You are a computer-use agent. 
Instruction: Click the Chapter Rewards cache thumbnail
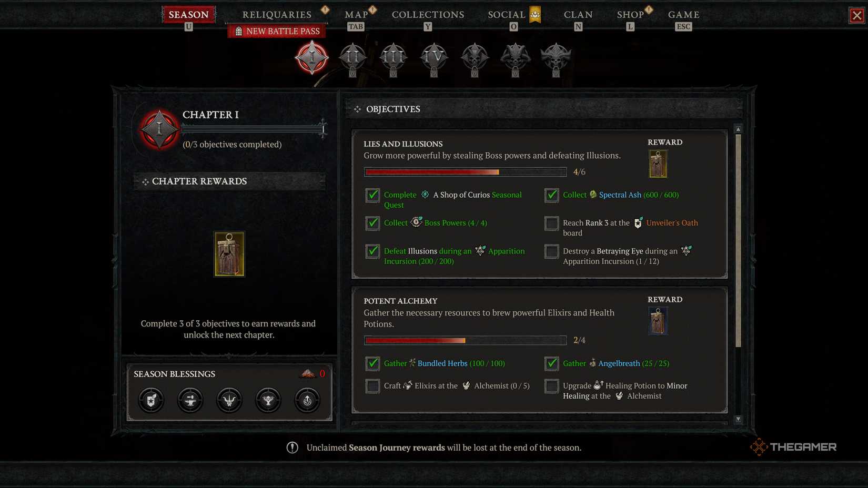229,254
